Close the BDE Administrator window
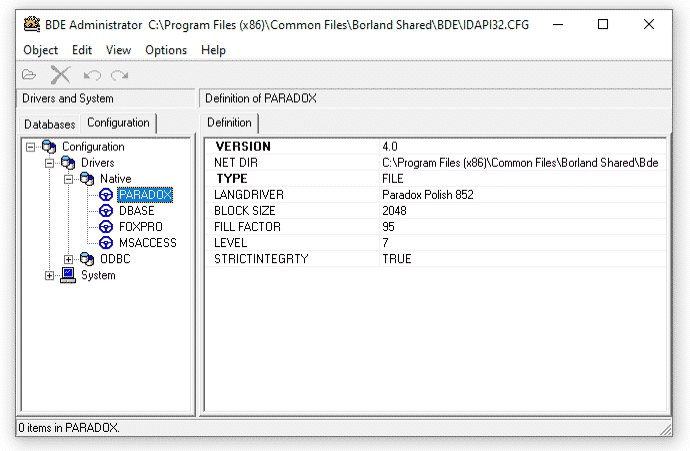The width and height of the screenshot is (690, 451). coord(649,25)
